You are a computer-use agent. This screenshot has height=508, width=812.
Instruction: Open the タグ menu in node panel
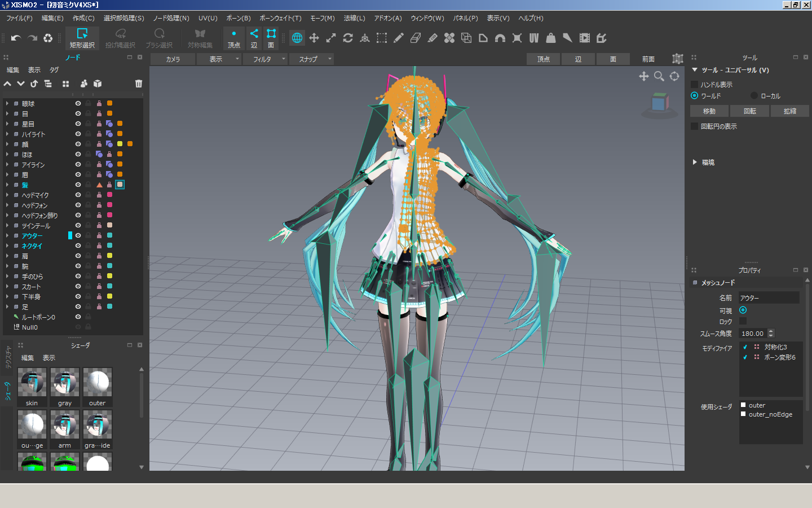54,70
